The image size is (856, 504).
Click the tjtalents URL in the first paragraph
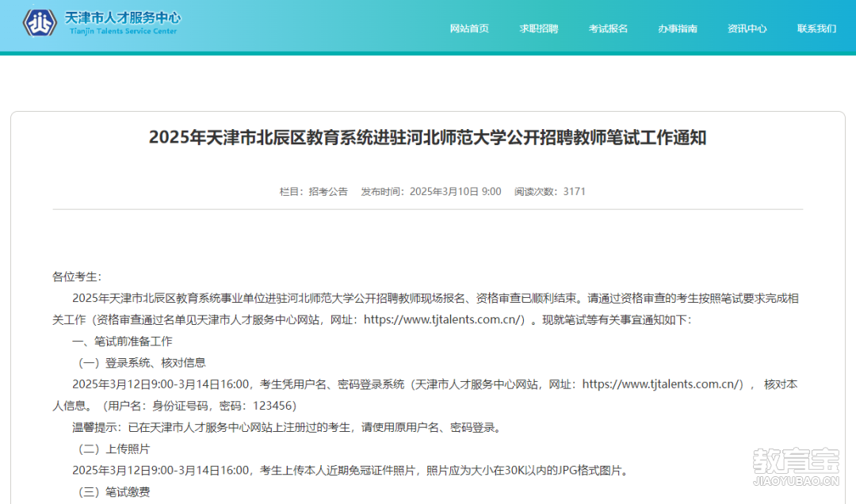pyautogui.click(x=444, y=320)
